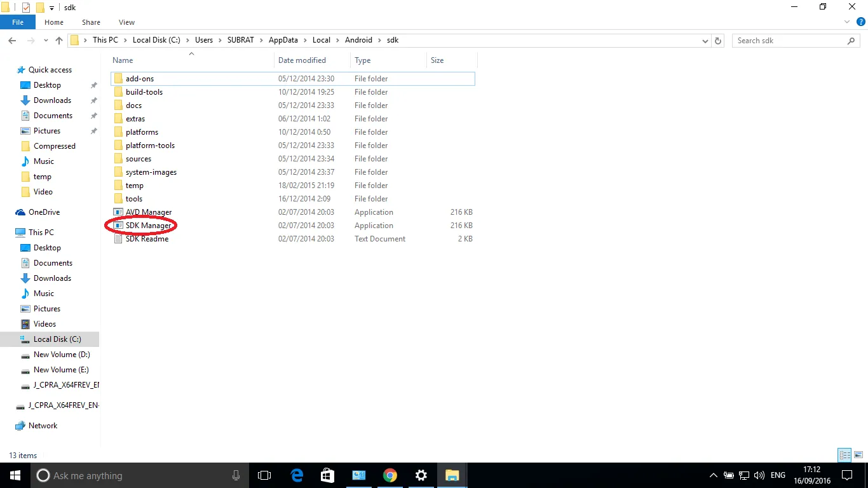Show hidden system tray icons
Viewport: 868px width, 488px height.
coord(713,475)
